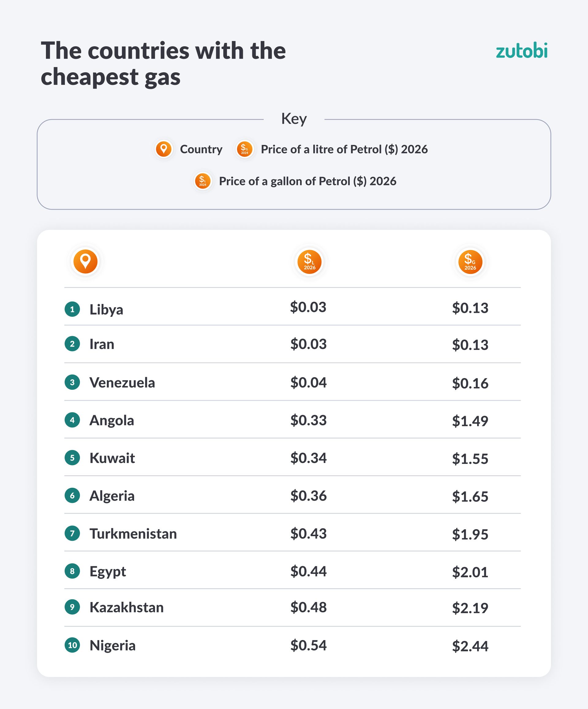This screenshot has width=588, height=709.
Task: Click the rank 5 badge for Kuwait
Action: (x=72, y=458)
